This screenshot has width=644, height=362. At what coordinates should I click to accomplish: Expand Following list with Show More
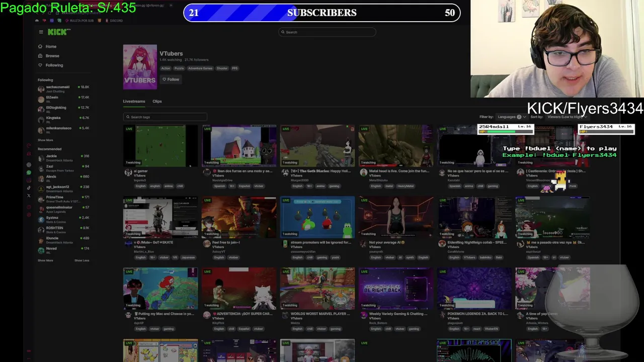(45, 140)
